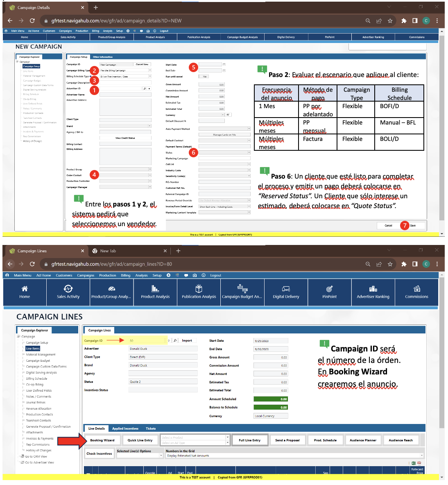Click the Cancel New button
The image size is (448, 485).
pos(142,64)
